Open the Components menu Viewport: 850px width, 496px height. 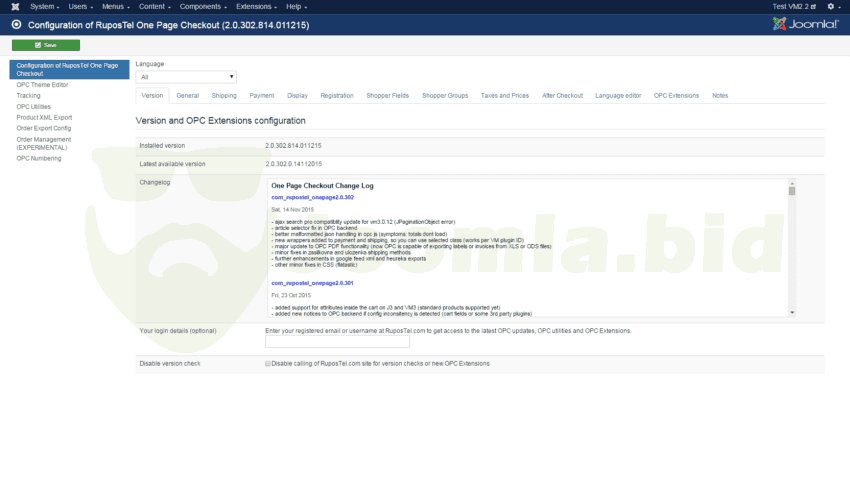pos(202,7)
